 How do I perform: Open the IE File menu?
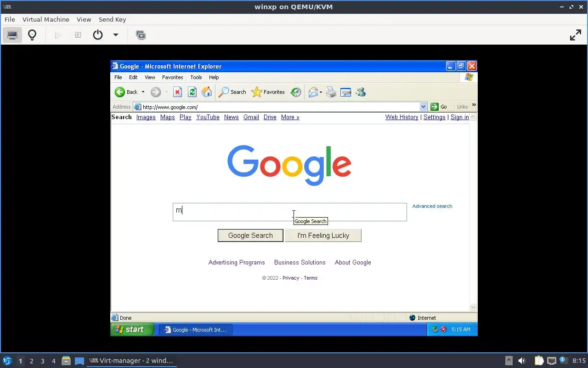coord(118,77)
